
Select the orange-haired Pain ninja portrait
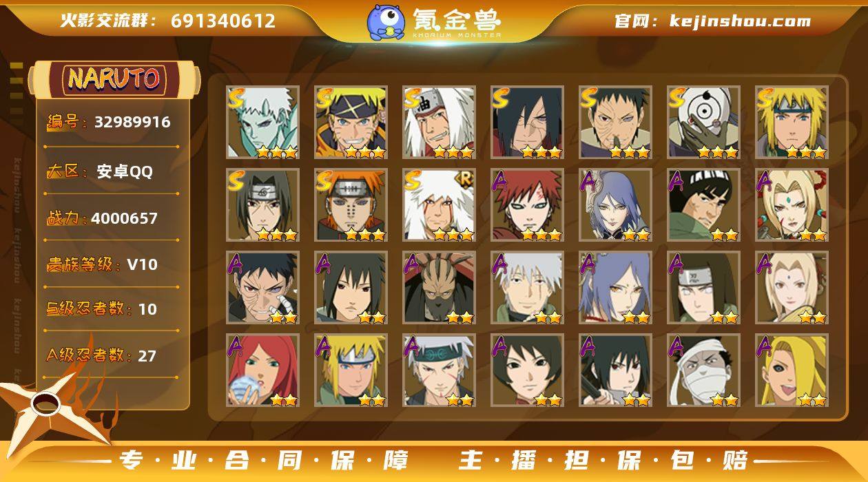[x=351, y=205]
